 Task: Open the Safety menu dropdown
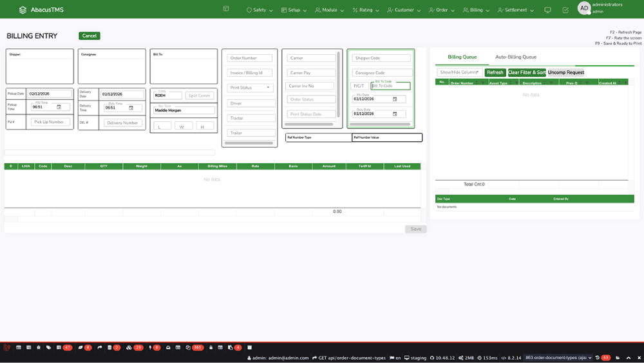pos(260,10)
